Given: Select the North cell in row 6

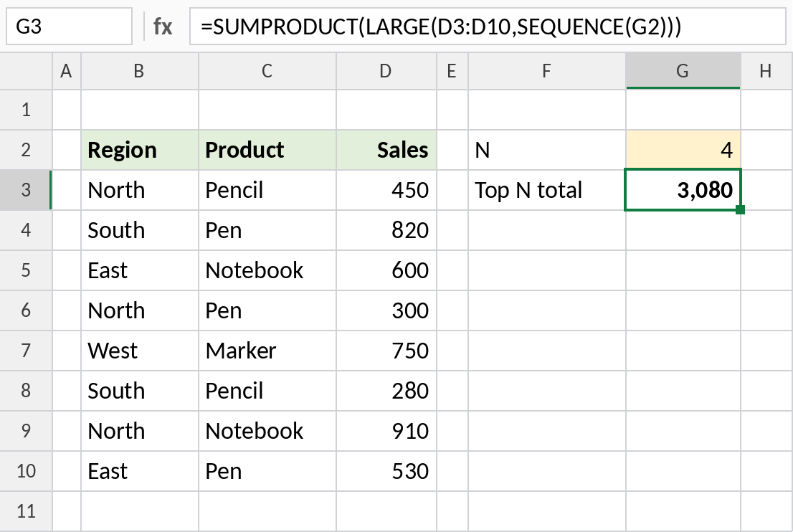Looking at the screenshot, I should pyautogui.click(x=140, y=310).
